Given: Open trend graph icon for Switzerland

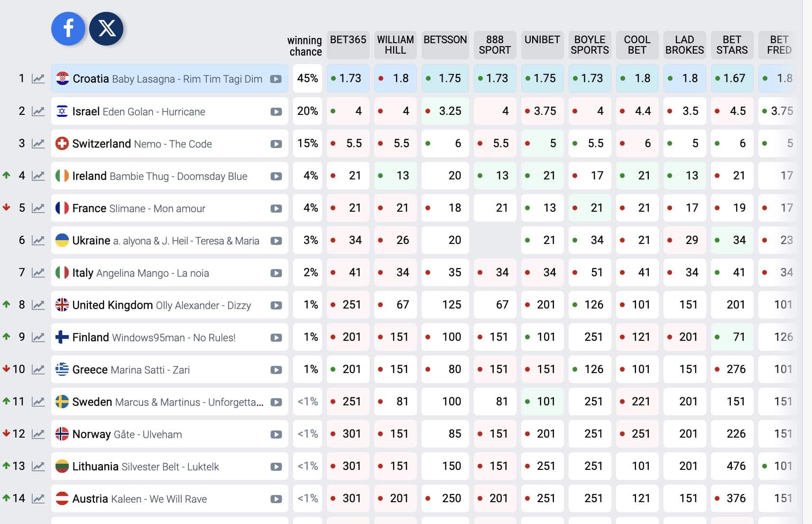Looking at the screenshot, I should (x=38, y=143).
